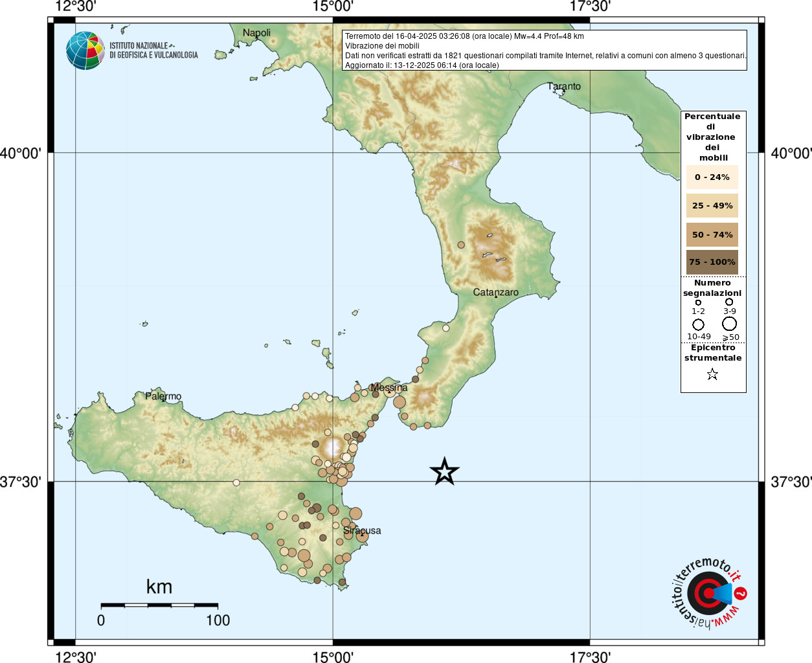Click the haisentitoilterremoto.it target logo
Viewport: 812px width, 663px height.
(x=708, y=593)
